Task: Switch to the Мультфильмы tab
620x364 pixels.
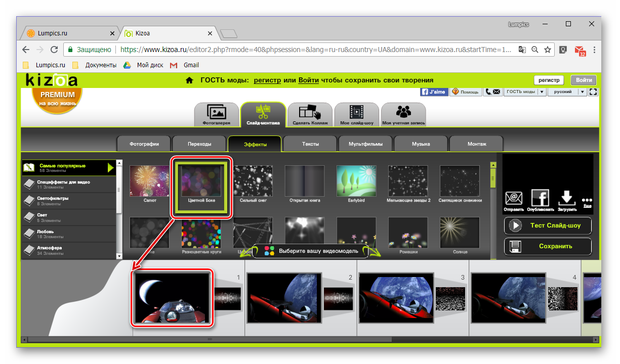Action: [365, 144]
